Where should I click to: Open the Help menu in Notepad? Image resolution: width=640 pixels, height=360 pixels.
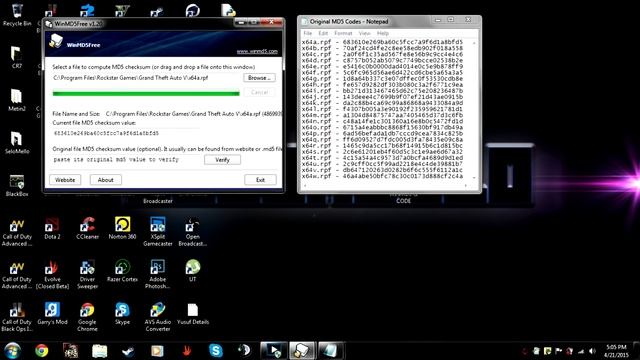(382, 33)
